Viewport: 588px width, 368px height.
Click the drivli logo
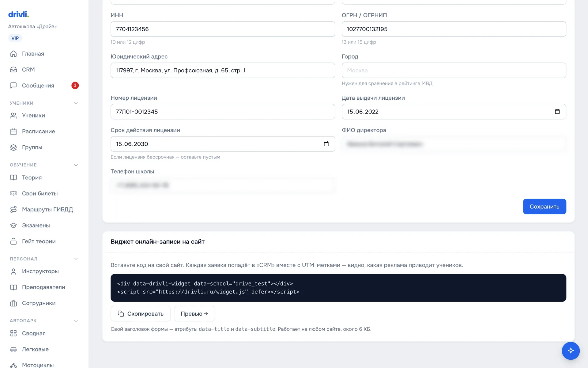point(18,14)
